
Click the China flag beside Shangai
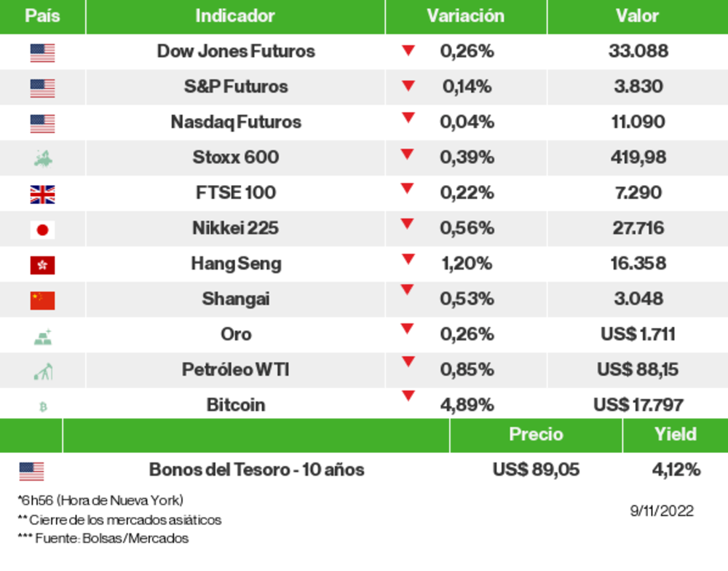[42, 300]
